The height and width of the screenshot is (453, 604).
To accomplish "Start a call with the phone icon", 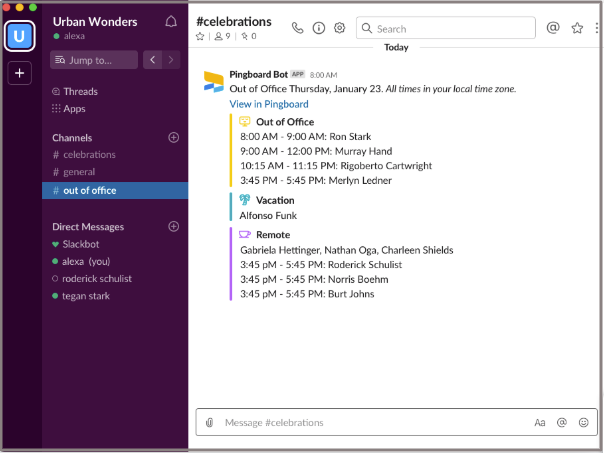I will [x=297, y=28].
